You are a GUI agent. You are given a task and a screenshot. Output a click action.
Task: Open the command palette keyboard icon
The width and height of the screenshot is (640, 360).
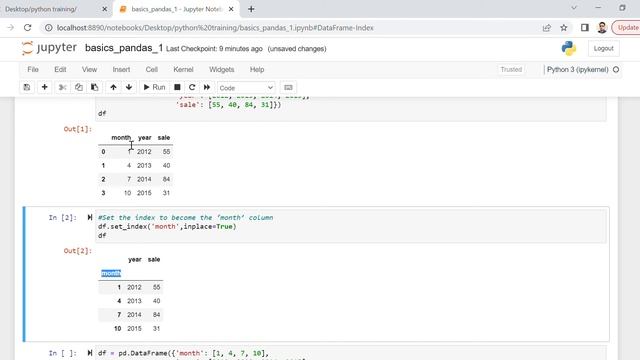click(288, 87)
